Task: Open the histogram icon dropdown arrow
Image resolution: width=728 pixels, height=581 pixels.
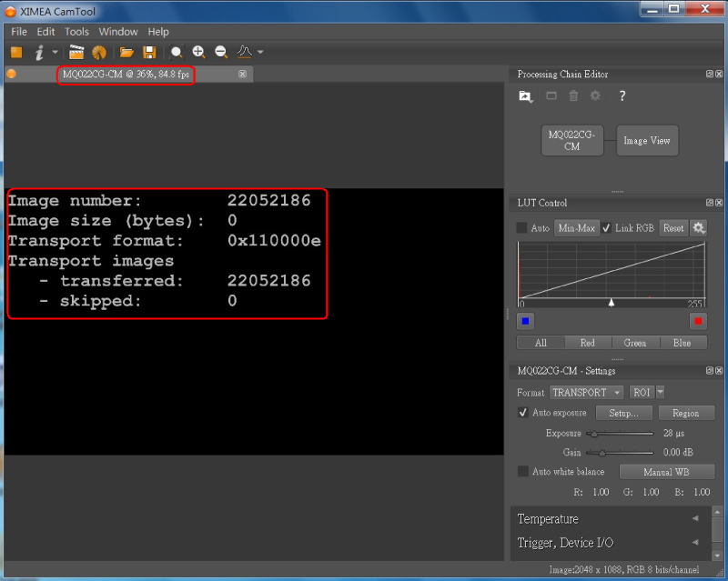Action: coord(260,52)
